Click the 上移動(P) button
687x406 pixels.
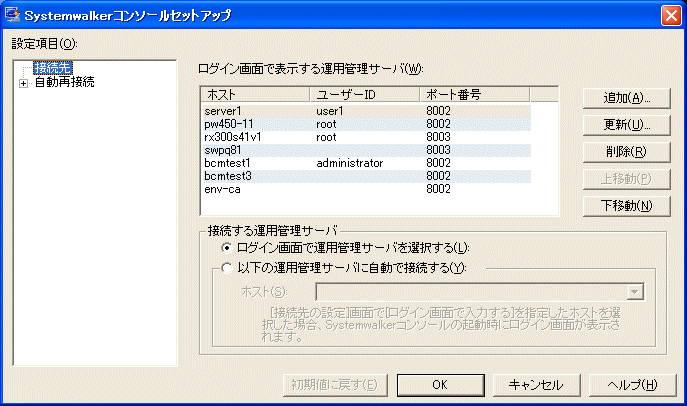pos(627,179)
